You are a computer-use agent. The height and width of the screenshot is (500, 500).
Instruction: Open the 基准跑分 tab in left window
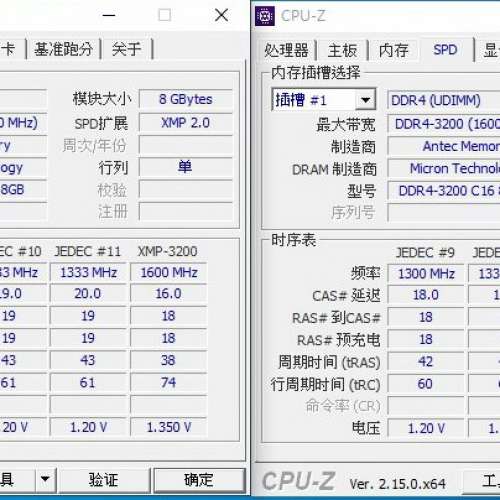coord(63,49)
